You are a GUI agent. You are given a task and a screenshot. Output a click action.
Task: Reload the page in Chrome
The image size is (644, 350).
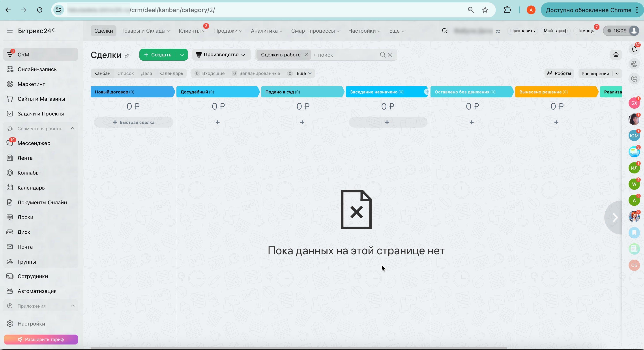[x=39, y=10]
